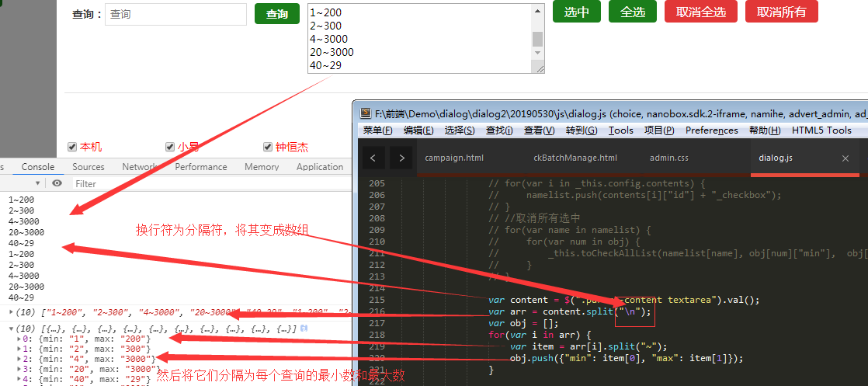
Task: Click the green 选中 button
Action: pos(576,12)
